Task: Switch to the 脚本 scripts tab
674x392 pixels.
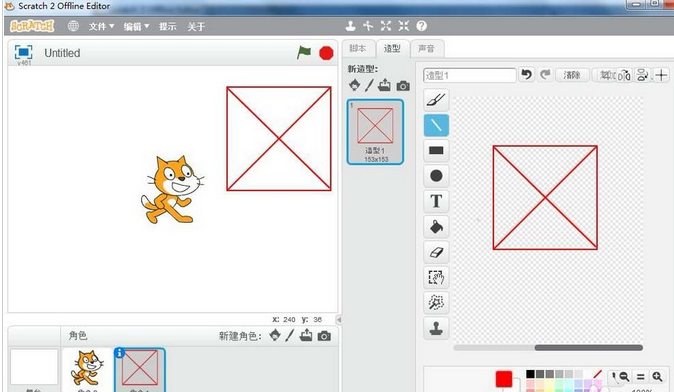Action: click(x=358, y=49)
